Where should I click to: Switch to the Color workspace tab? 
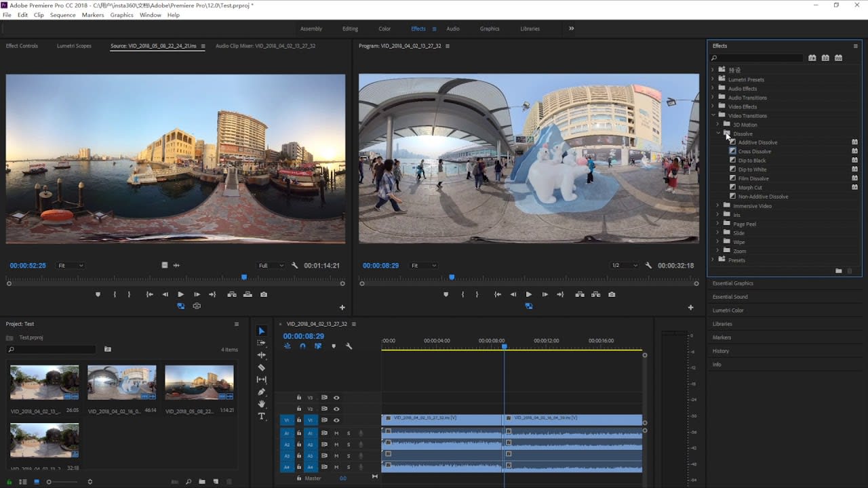click(384, 28)
